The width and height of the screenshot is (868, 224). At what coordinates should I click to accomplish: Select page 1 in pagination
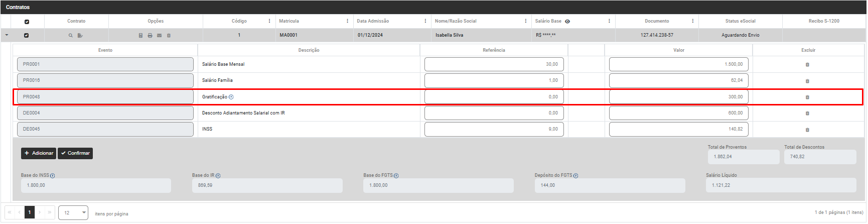pyautogui.click(x=30, y=212)
